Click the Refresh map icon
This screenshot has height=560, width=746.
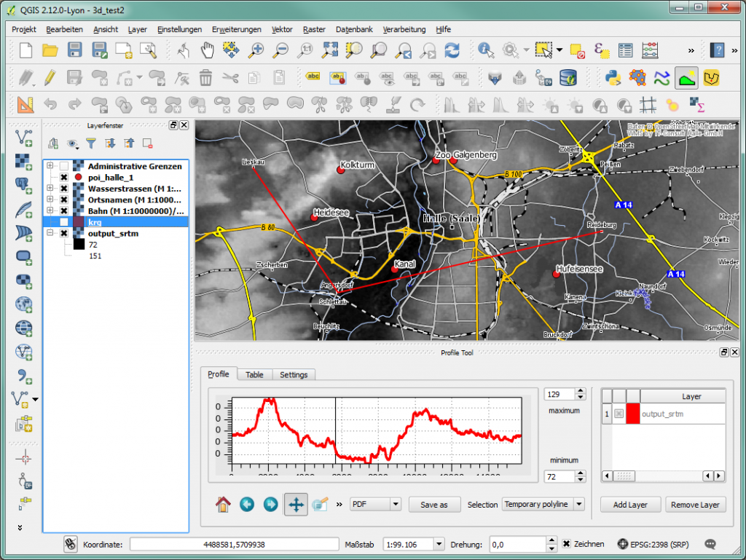click(453, 51)
